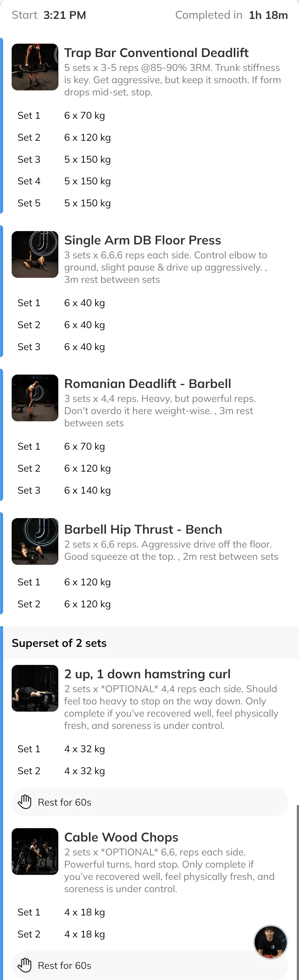Viewport: 299px width, 980px height.
Task: Select Set 3 of Trap Bar Deadlift
Action: tap(149, 159)
